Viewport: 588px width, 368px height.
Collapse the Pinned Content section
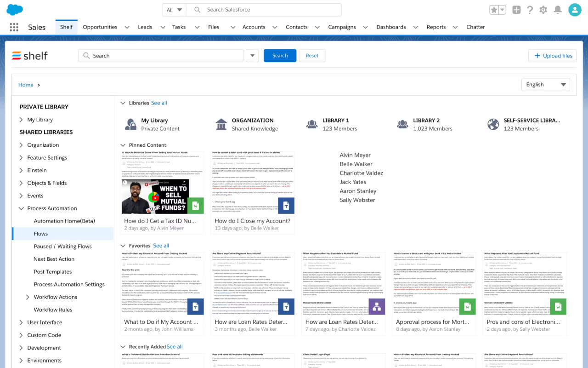[123, 145]
